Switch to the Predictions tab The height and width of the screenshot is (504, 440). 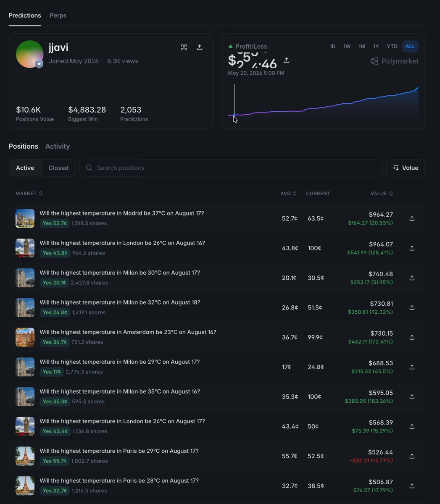pos(25,16)
